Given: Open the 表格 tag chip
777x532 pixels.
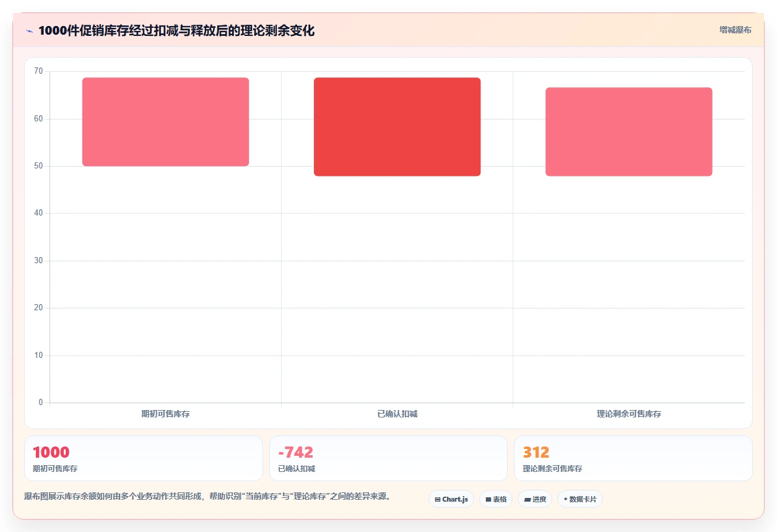Looking at the screenshot, I should pos(496,499).
